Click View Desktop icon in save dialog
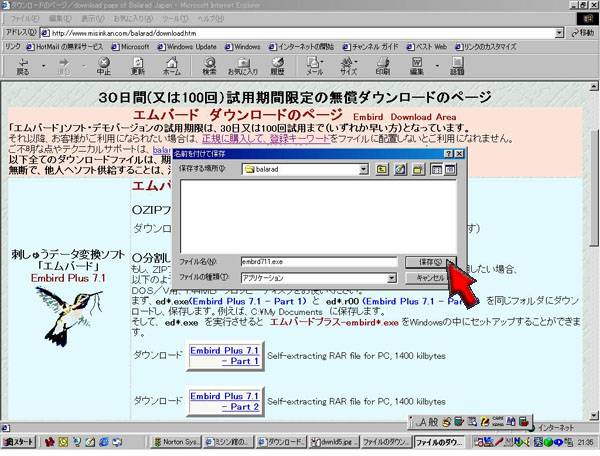The image size is (600, 456). coord(400,169)
